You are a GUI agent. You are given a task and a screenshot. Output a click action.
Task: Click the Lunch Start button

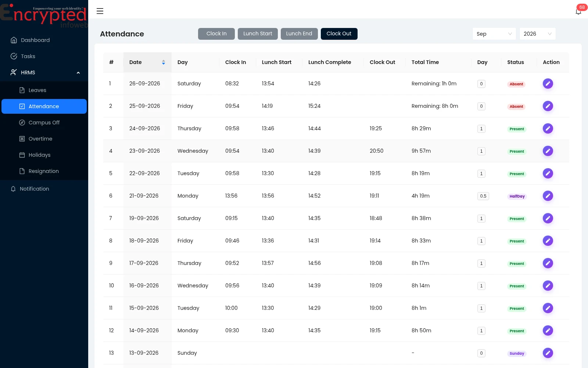click(x=258, y=33)
